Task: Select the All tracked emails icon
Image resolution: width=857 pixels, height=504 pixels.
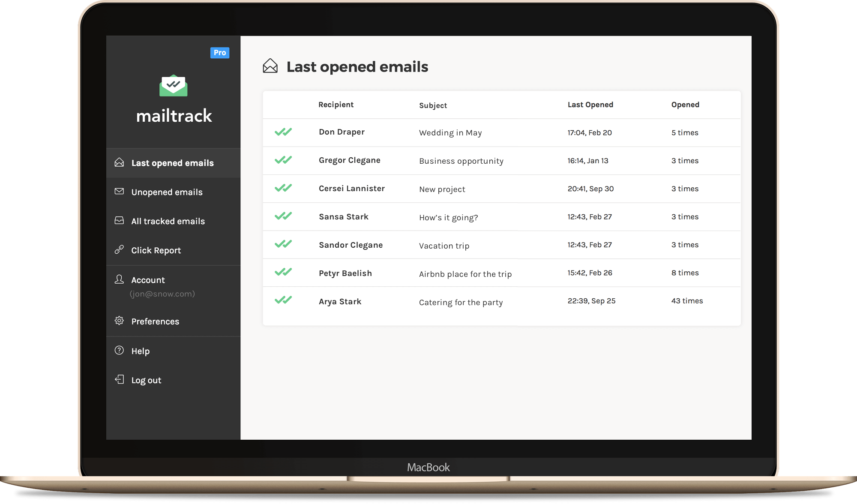Action: 119,221
